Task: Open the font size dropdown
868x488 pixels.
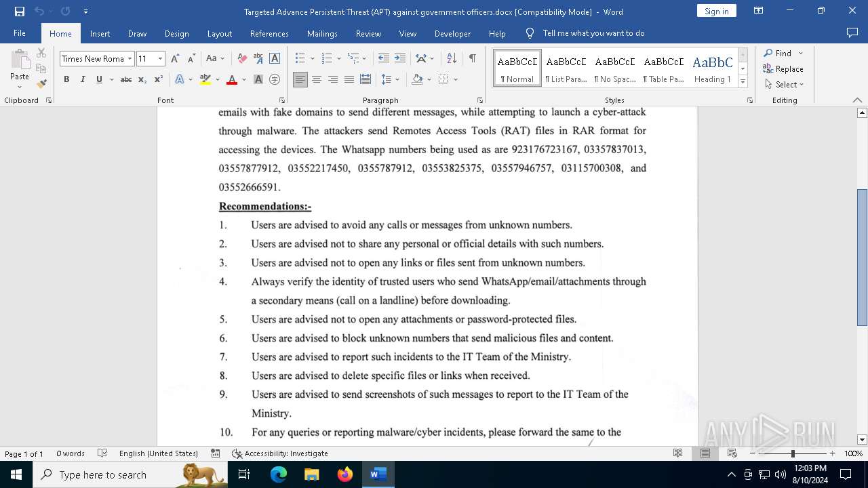Action: coord(161,59)
